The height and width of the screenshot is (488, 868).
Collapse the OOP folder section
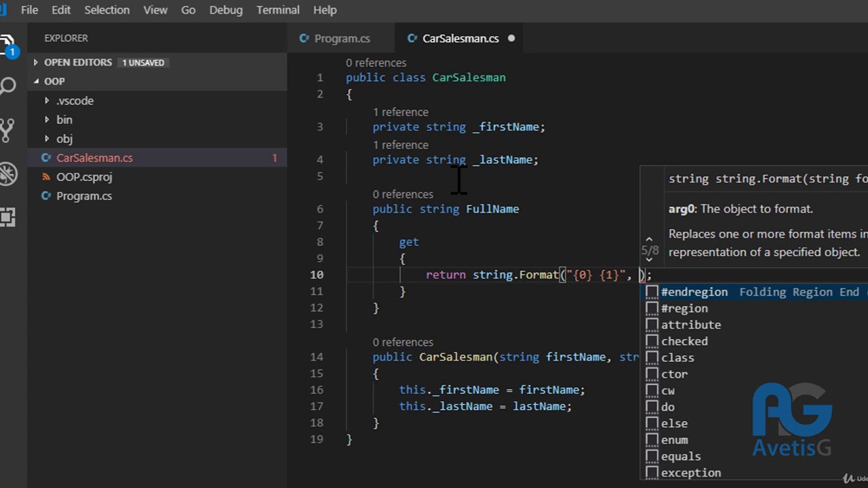(36, 81)
